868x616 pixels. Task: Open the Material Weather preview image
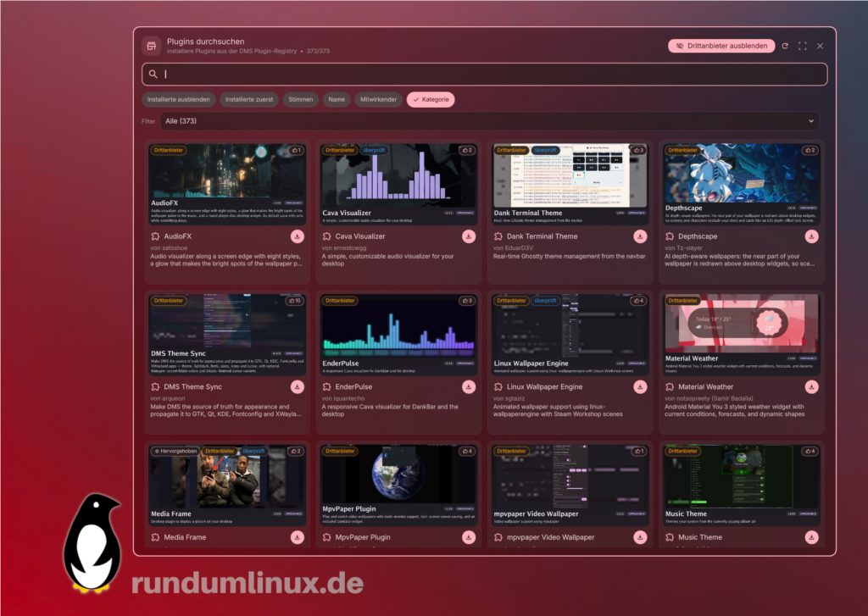click(x=741, y=335)
